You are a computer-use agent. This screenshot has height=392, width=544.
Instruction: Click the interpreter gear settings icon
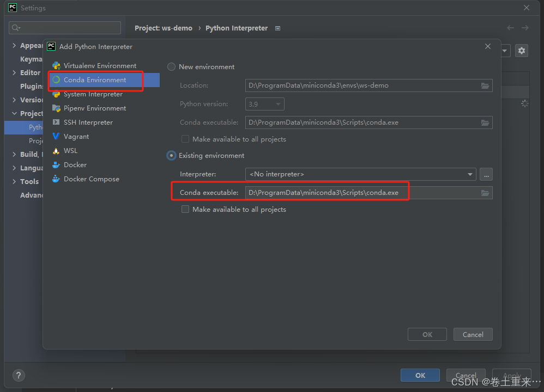tap(522, 51)
